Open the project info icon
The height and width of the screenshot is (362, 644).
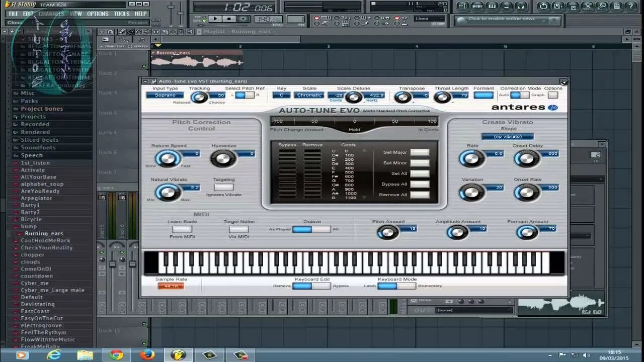616,7
